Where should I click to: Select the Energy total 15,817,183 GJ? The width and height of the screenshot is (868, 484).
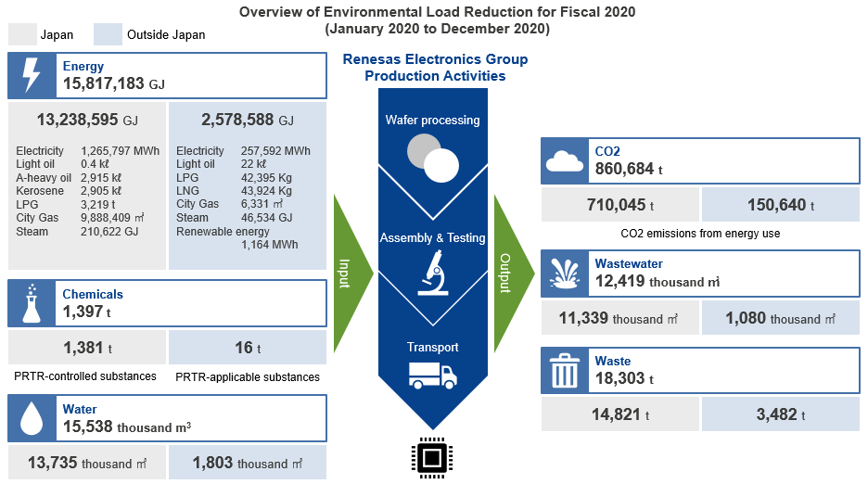(114, 83)
